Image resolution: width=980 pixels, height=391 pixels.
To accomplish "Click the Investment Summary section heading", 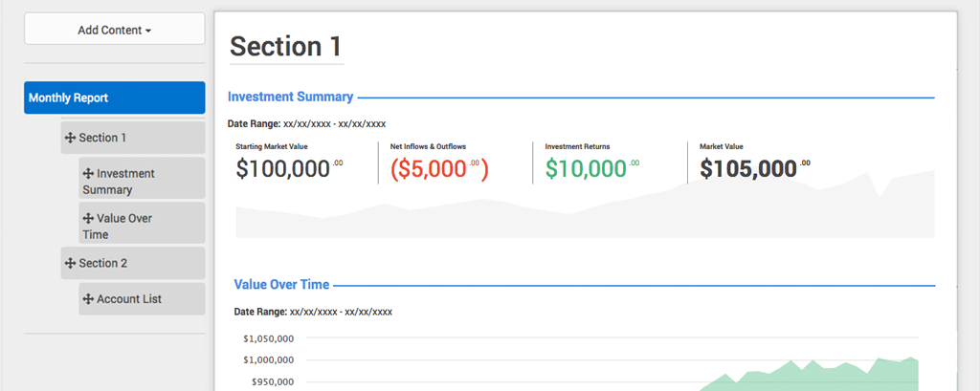I will point(290,97).
